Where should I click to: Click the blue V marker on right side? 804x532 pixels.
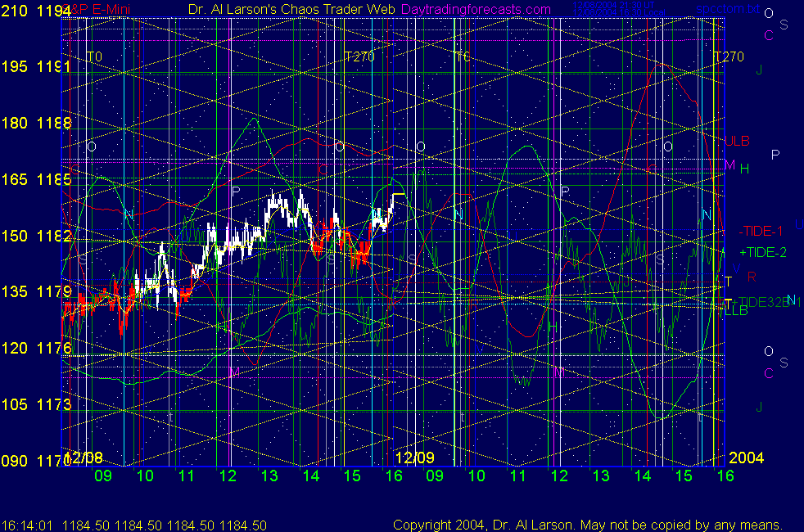[x=736, y=268]
